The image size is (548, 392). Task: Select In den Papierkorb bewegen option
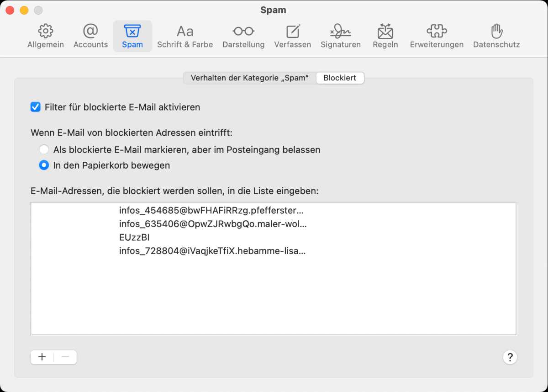44,165
